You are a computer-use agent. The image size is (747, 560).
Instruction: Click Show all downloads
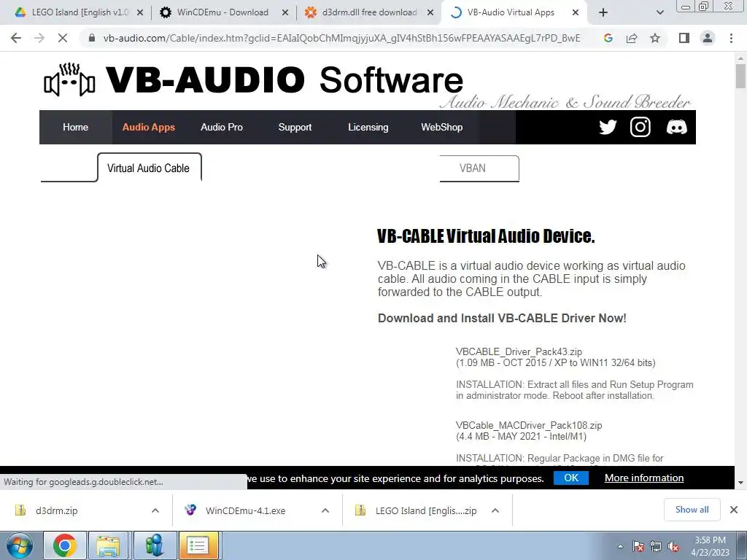[x=692, y=510]
